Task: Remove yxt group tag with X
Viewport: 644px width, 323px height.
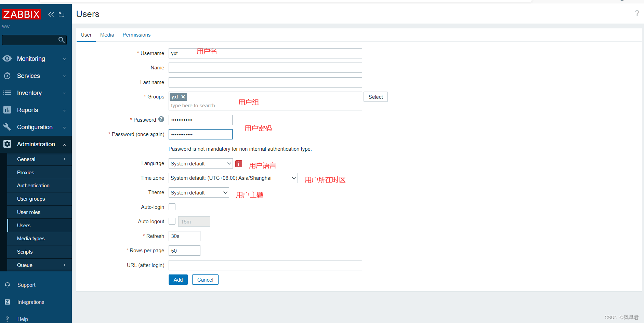Action: click(x=183, y=97)
